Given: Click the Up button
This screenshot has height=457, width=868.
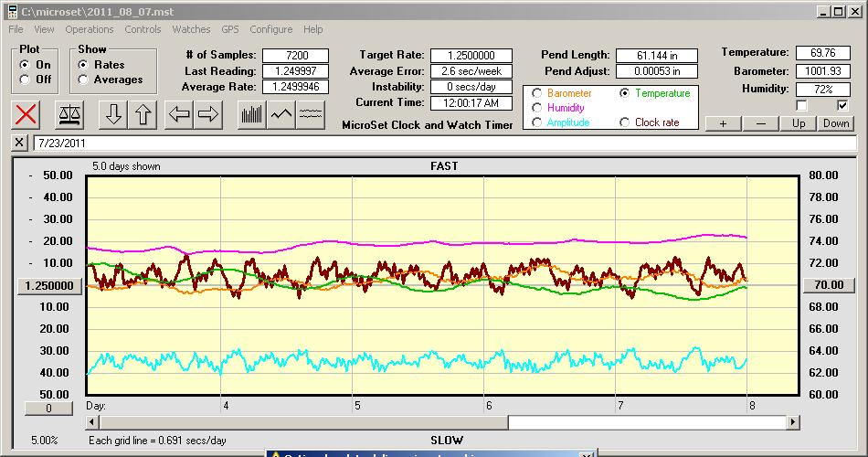Looking at the screenshot, I should click(799, 123).
